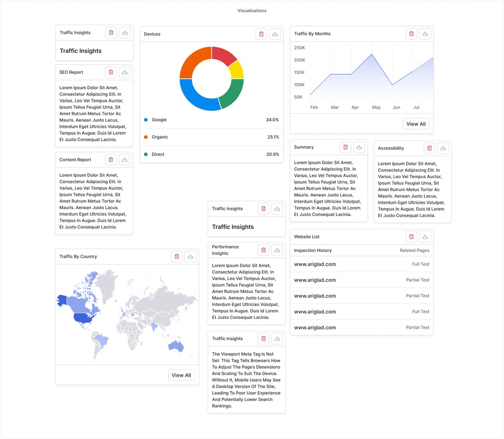504x439 pixels.
Task: Delete the Traffic By Country widget
Action: 177,256
